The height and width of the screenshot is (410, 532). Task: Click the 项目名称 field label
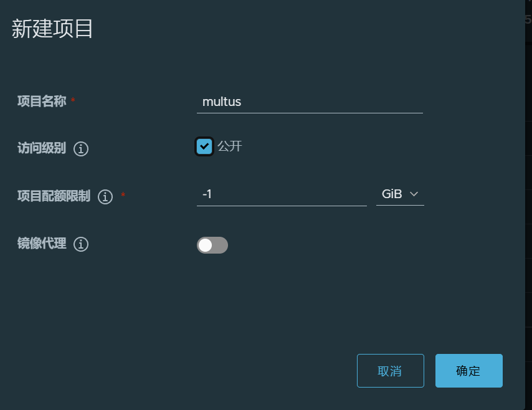[42, 101]
